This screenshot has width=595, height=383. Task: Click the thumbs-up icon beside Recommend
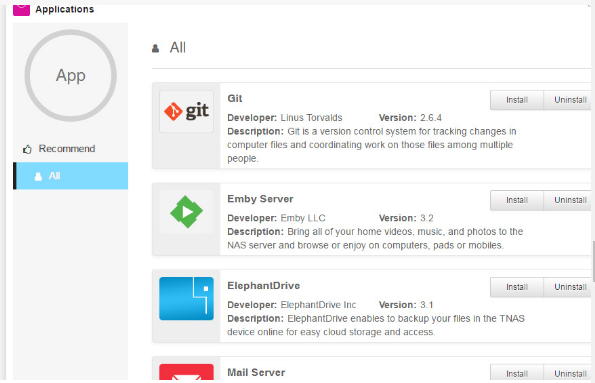click(27, 149)
